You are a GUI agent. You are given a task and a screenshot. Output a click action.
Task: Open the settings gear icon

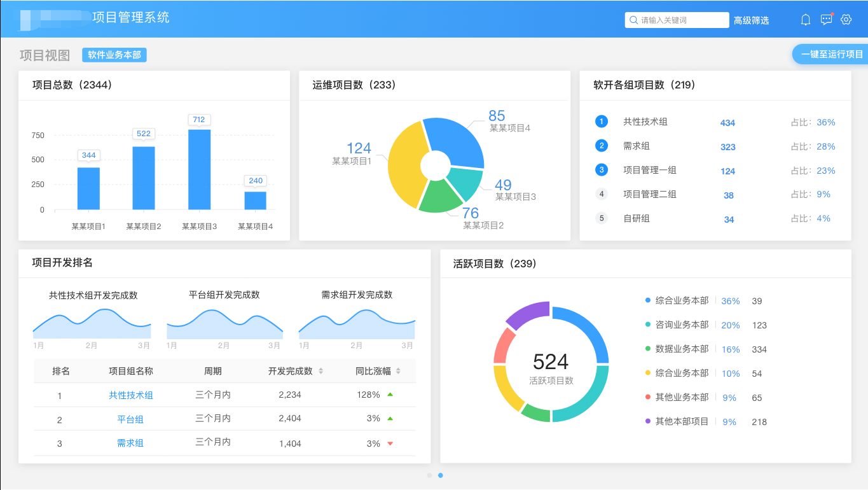pyautogui.click(x=846, y=20)
